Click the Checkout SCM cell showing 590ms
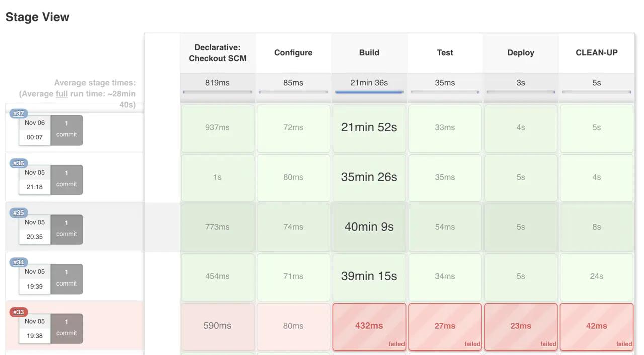This screenshot has width=644, height=355. point(217,326)
